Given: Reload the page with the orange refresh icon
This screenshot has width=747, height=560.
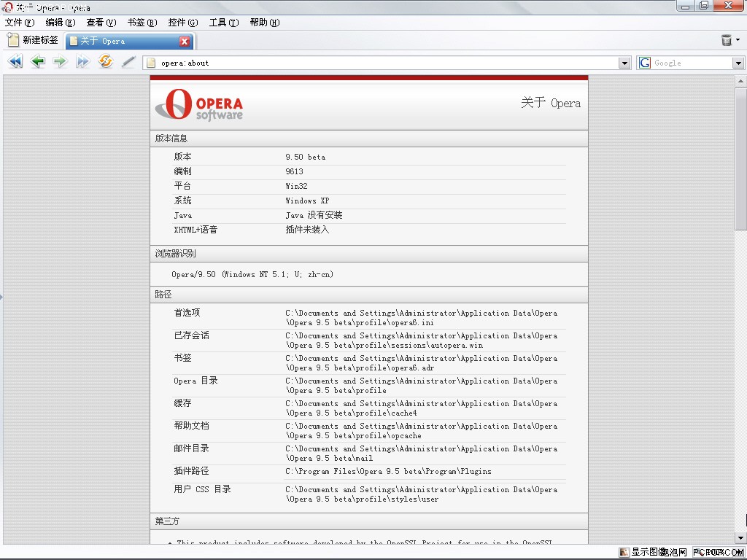Looking at the screenshot, I should 105,61.
